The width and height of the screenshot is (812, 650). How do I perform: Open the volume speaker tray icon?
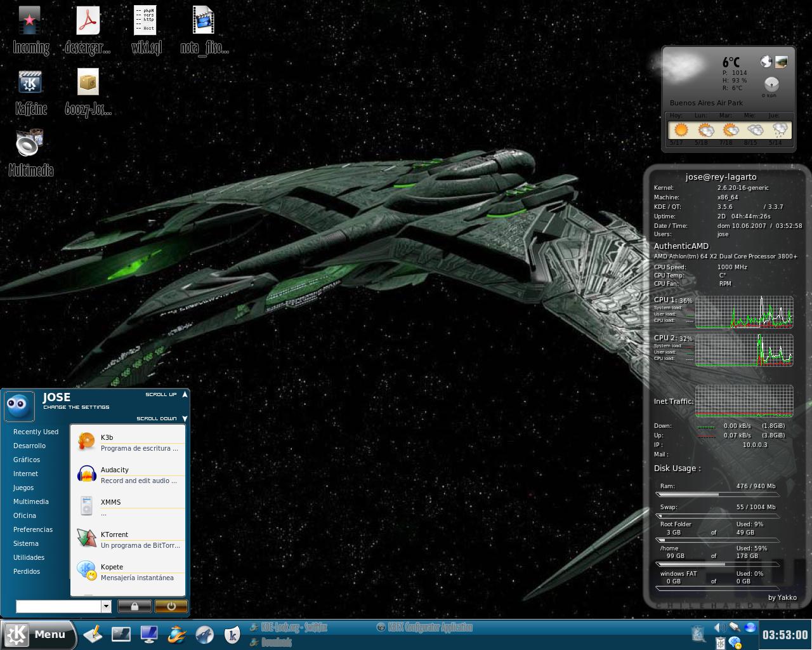tap(720, 628)
